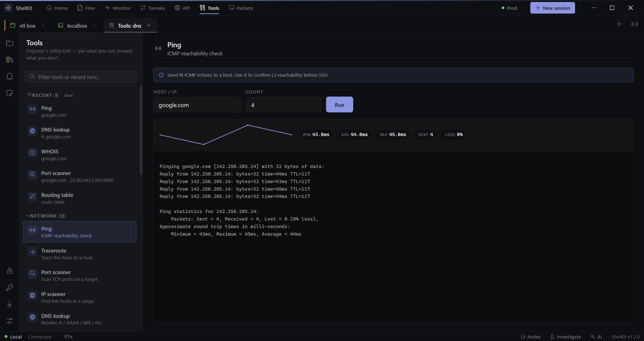Open the sliders settings icon in sidebar

[10, 321]
